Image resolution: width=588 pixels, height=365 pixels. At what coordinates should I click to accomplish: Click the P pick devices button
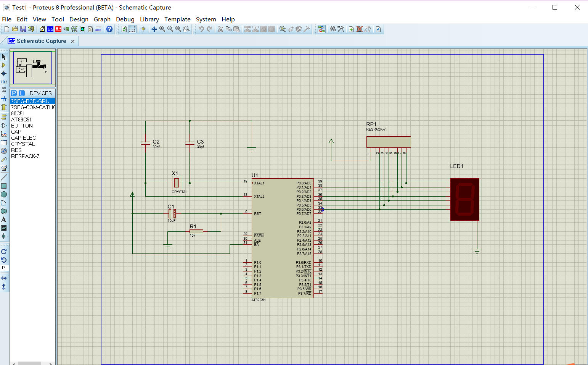14,93
